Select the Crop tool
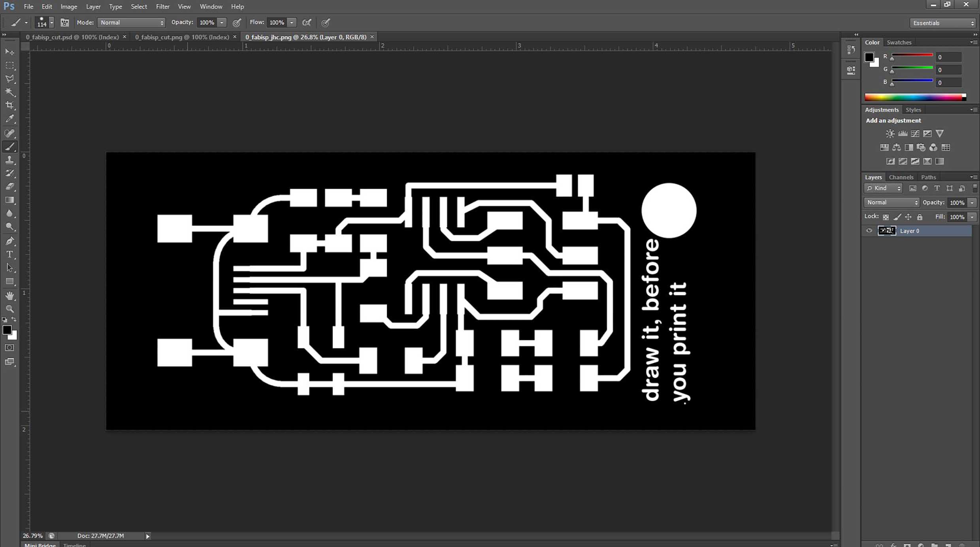The image size is (980, 547). [10, 105]
